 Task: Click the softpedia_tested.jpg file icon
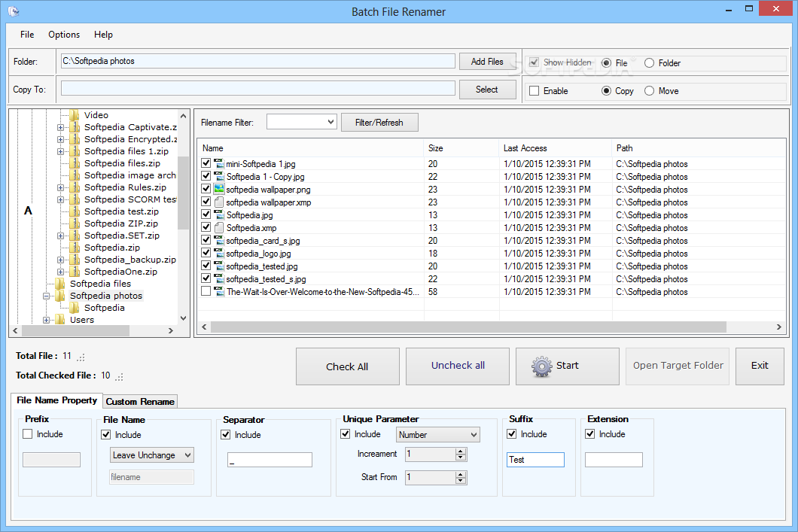(219, 266)
